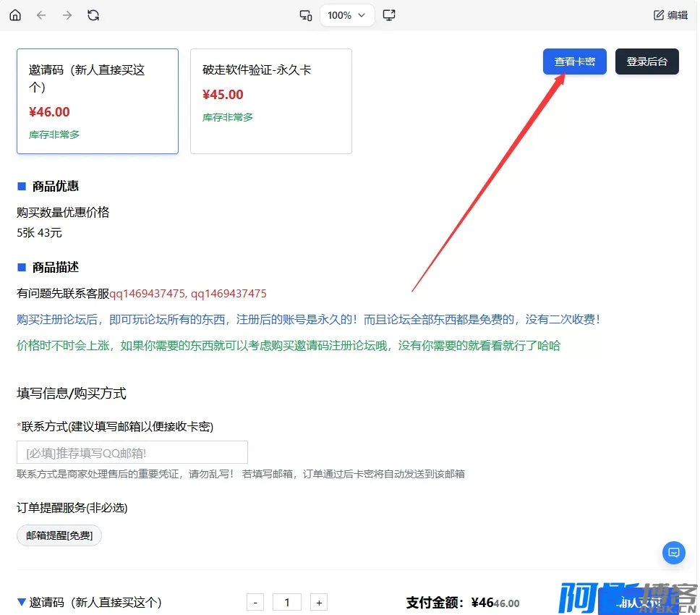Click the 查看卡密 button
This screenshot has width=700, height=615.
coord(575,61)
